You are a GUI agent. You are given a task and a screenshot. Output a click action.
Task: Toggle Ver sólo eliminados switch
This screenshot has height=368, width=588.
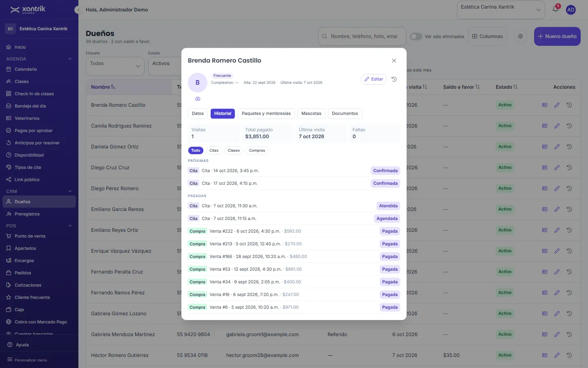tap(416, 36)
